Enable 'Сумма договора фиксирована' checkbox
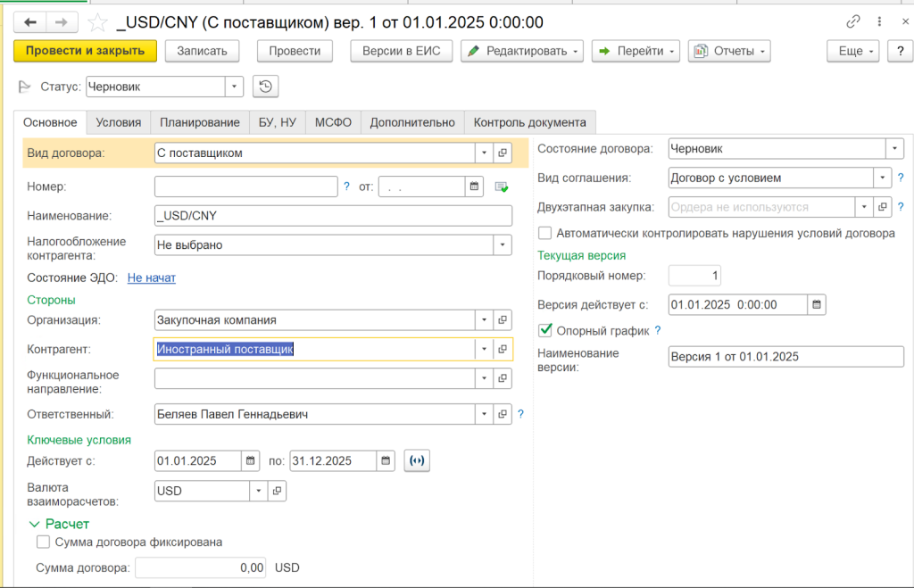914x588 pixels. click(x=43, y=542)
